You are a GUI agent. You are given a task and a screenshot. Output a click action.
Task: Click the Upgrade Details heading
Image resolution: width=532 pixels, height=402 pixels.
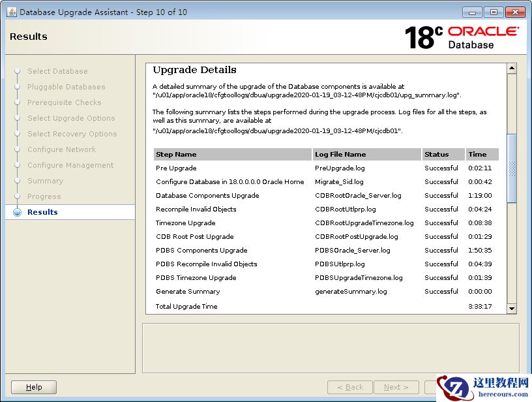[195, 70]
